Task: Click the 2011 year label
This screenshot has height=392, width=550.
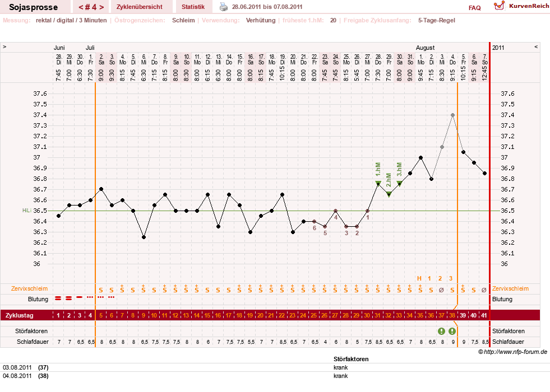Action: (x=498, y=48)
